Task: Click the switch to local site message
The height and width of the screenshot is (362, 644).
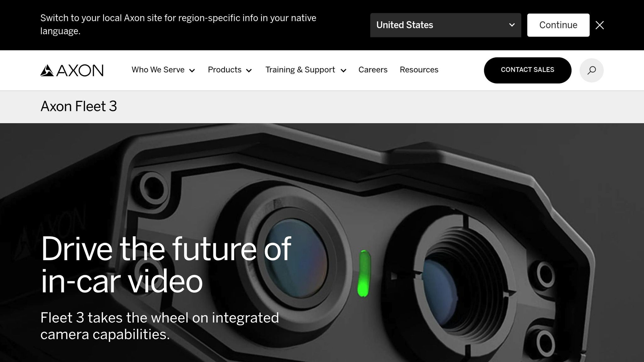Action: point(178,25)
